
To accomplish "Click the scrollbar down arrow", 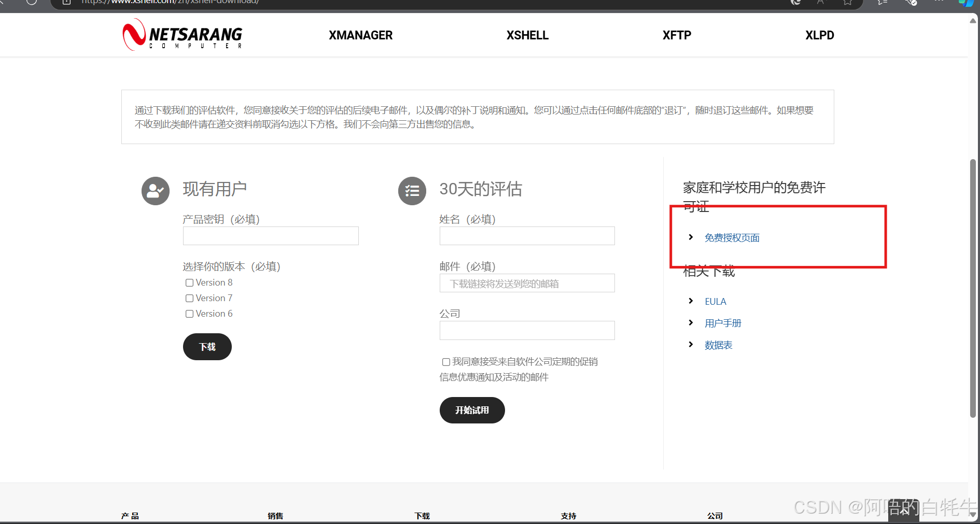I will tap(973, 516).
